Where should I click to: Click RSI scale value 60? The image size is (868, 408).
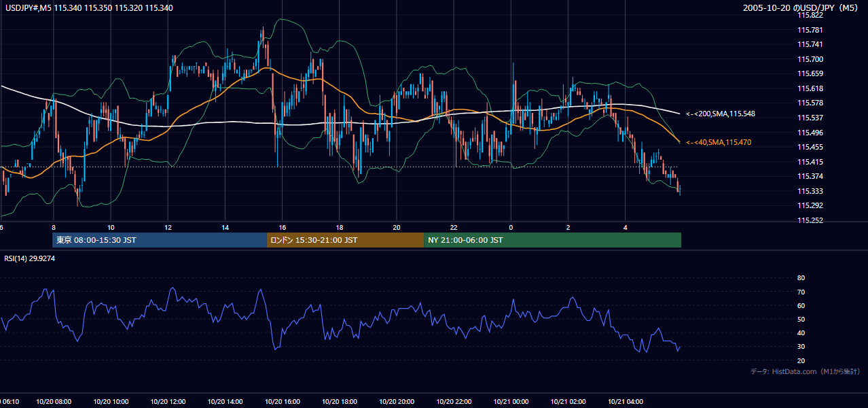pyautogui.click(x=801, y=305)
